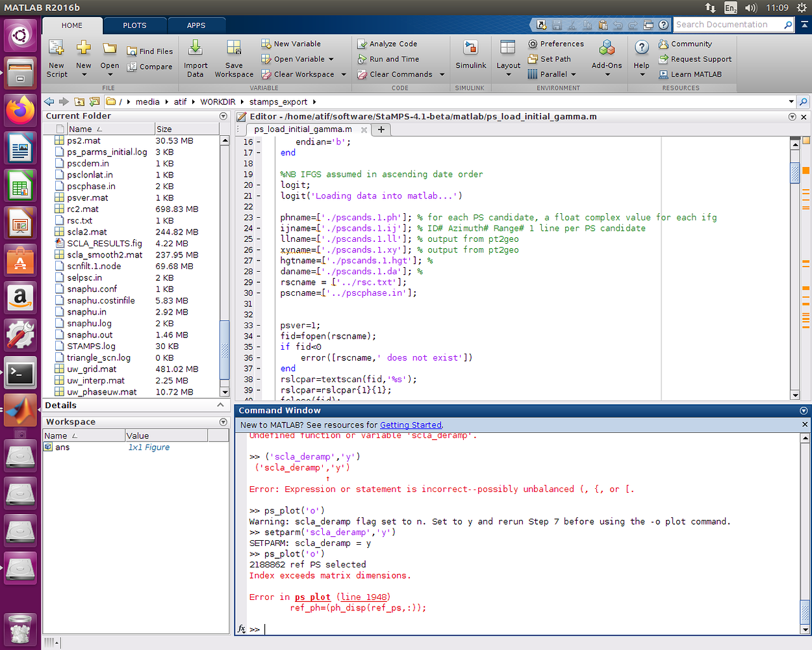
Task: Open the Current Folder panel actions menu
Action: point(223,116)
